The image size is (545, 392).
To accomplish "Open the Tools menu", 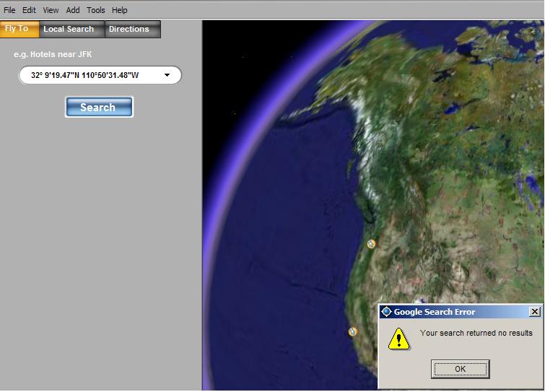I will click(x=95, y=10).
